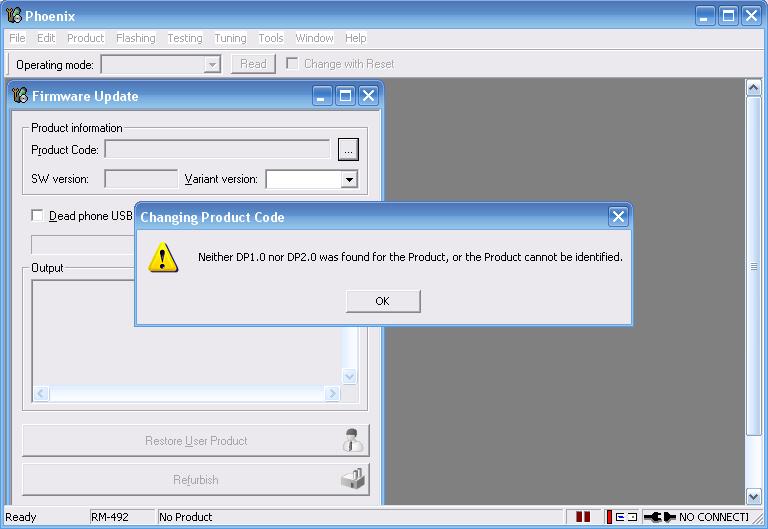
Task: Click Output scroll left arrow
Action: click(41, 393)
